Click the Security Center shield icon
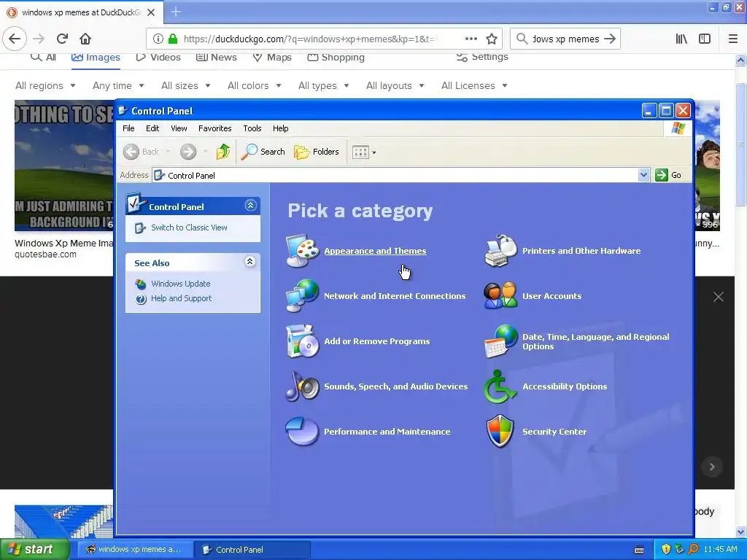The width and height of the screenshot is (747, 560). 500,432
